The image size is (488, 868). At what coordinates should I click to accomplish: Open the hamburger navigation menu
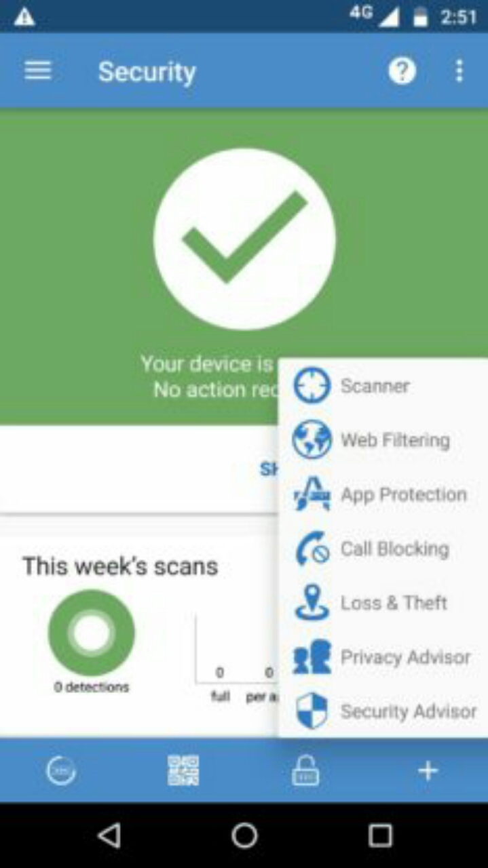(38, 71)
